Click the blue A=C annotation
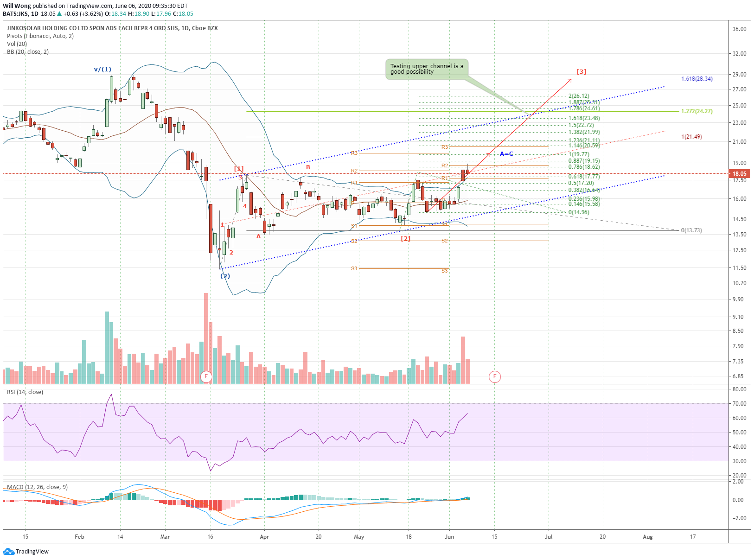The image size is (754, 560). 506,153
